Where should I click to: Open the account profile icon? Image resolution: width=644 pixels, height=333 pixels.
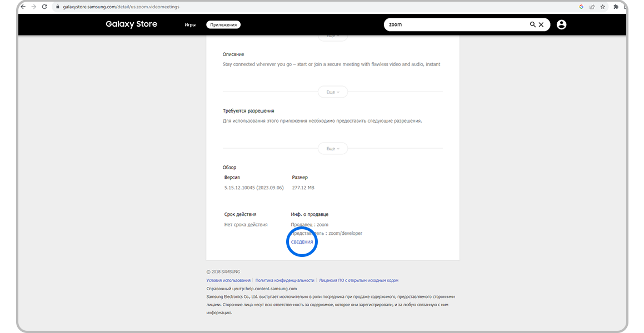[561, 24]
